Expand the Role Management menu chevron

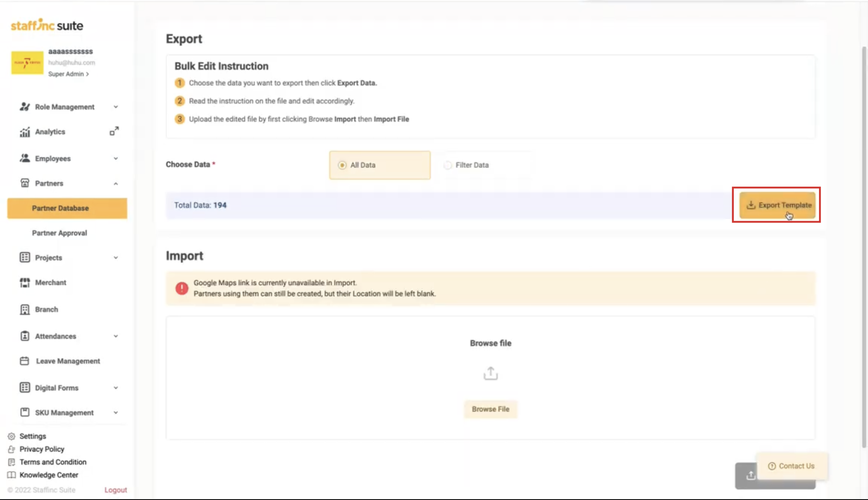point(116,107)
